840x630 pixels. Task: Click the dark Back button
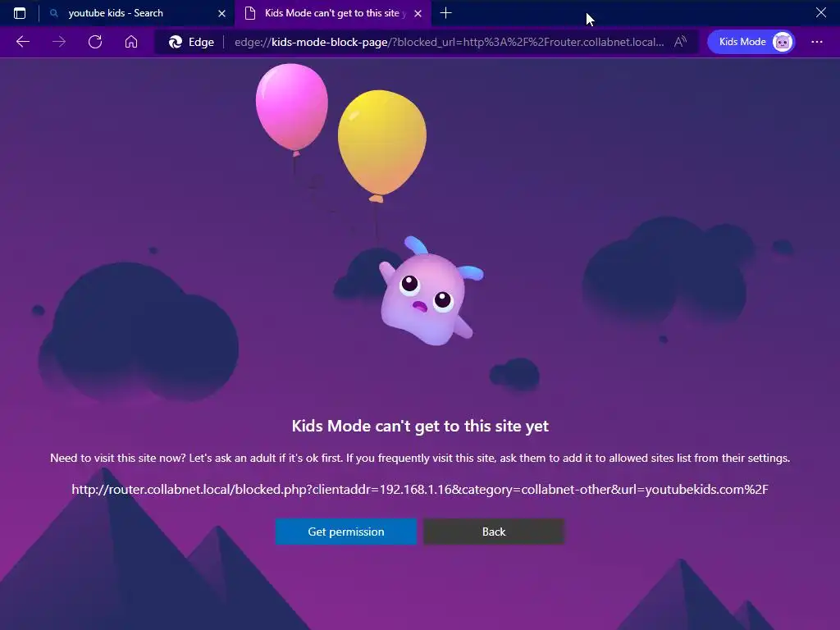[x=493, y=532]
